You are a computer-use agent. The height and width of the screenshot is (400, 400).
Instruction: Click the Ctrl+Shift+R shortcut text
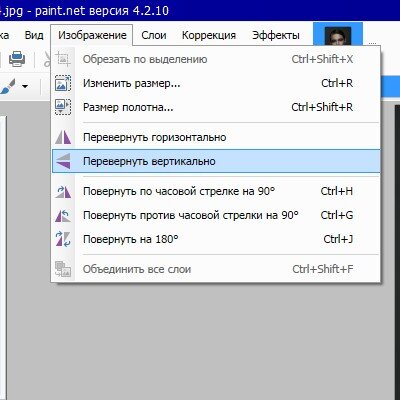coord(322,107)
